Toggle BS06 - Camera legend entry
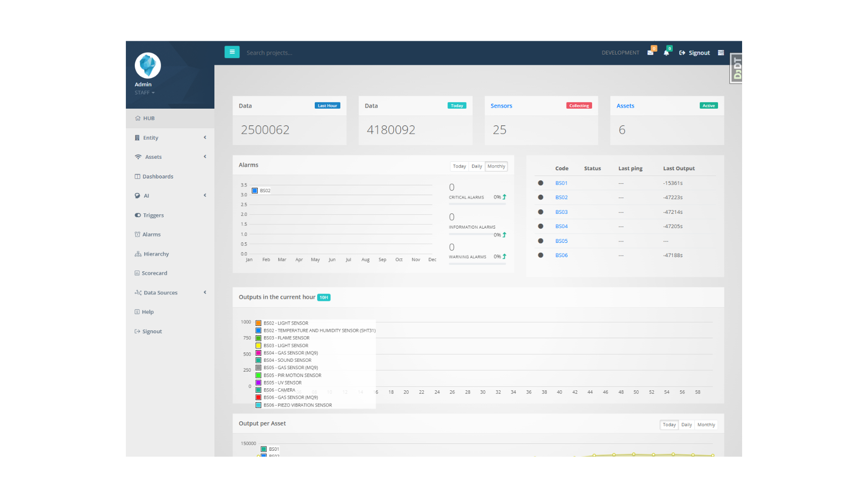 pos(279,390)
